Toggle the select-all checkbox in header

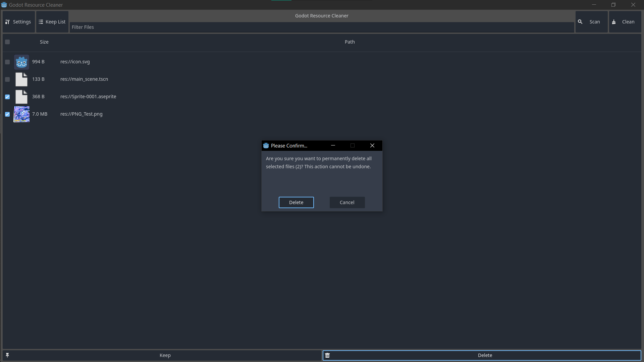click(x=7, y=42)
